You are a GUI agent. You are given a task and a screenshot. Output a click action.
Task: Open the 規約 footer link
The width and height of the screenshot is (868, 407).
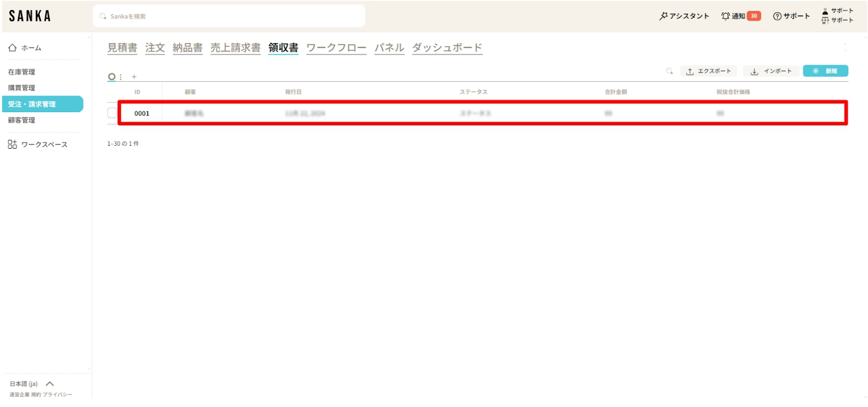pyautogui.click(x=36, y=395)
